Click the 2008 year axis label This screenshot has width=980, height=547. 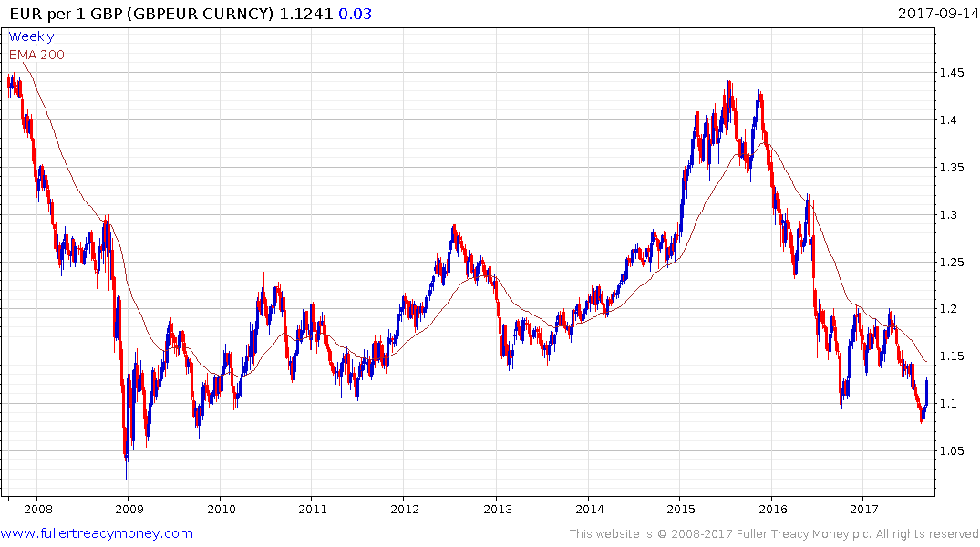(x=38, y=509)
